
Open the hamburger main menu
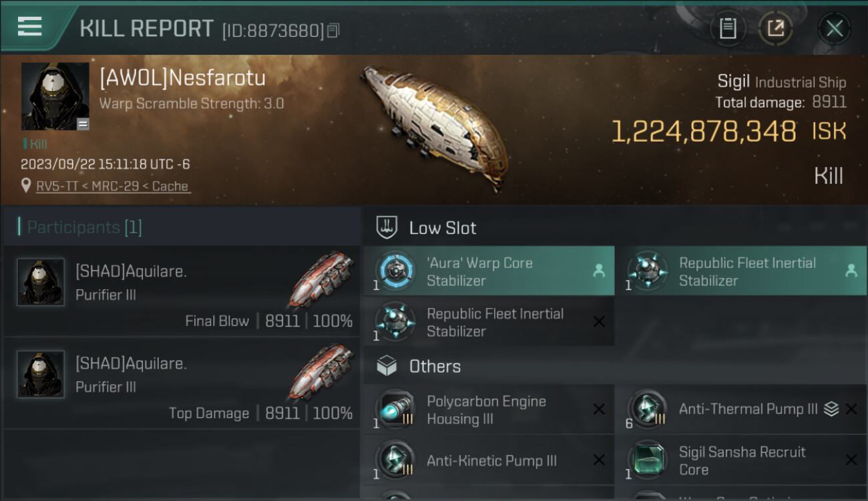(x=30, y=27)
